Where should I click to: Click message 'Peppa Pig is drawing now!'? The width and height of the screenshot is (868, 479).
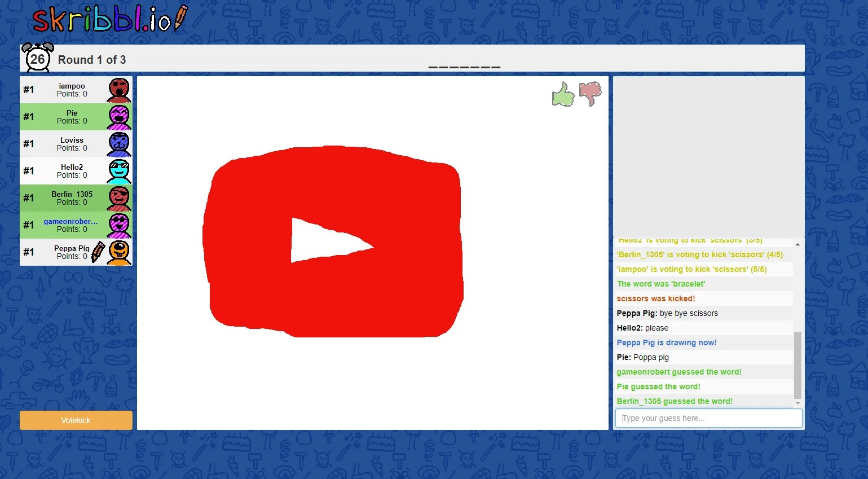[x=666, y=342]
